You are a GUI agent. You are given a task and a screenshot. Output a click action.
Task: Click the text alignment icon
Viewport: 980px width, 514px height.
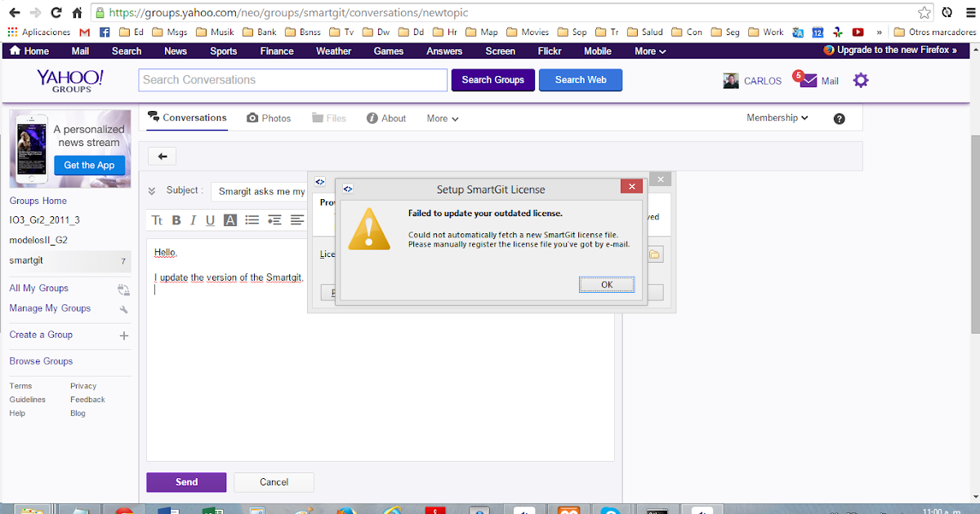click(x=297, y=220)
